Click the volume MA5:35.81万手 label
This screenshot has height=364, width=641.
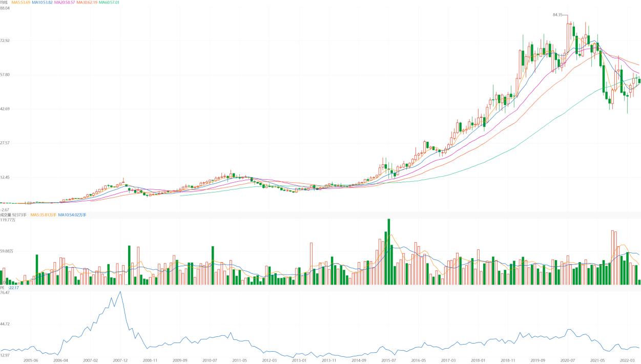44,215
